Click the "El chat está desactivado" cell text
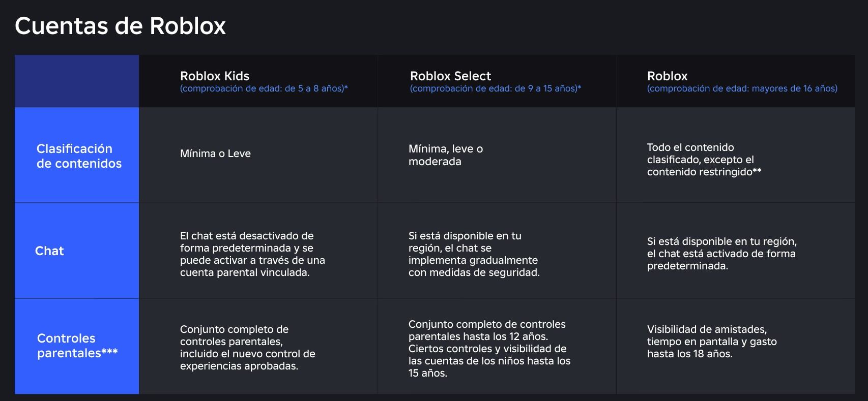The height and width of the screenshot is (401, 868). [x=252, y=254]
